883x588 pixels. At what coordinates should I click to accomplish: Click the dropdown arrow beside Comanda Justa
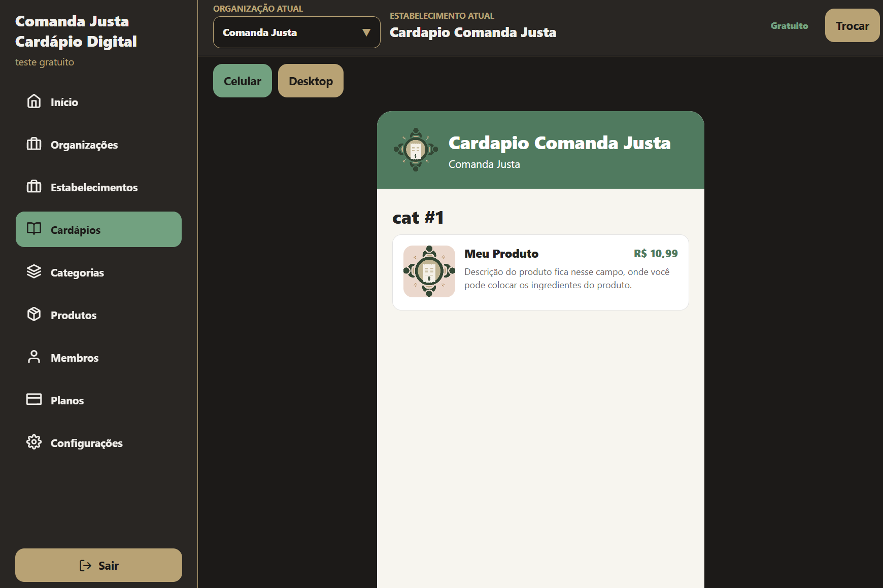[x=366, y=32]
